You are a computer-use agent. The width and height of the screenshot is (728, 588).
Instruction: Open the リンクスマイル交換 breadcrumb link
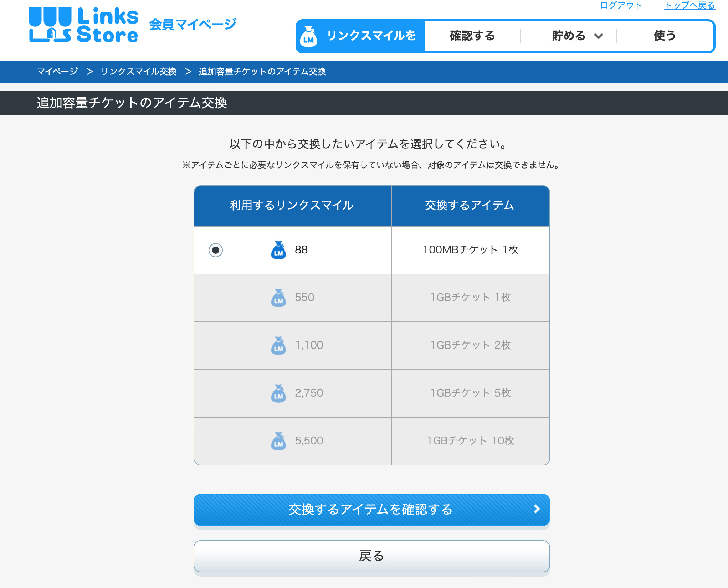(x=139, y=72)
